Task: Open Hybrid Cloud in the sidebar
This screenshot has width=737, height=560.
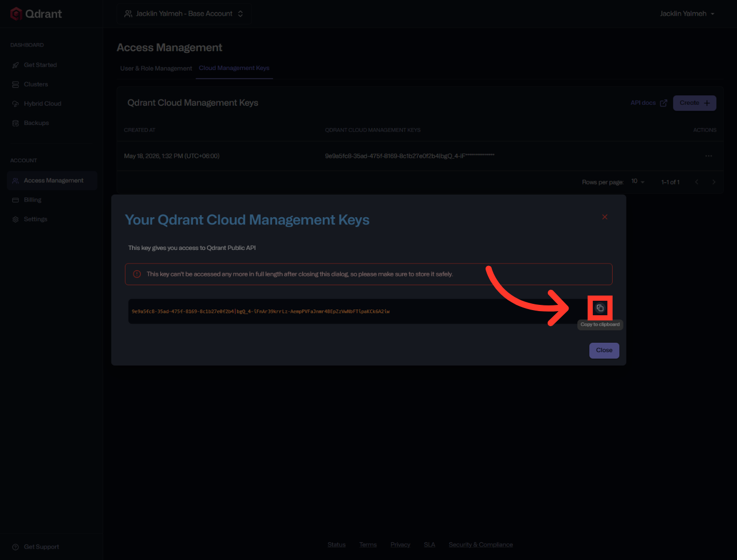Action: pyautogui.click(x=42, y=104)
